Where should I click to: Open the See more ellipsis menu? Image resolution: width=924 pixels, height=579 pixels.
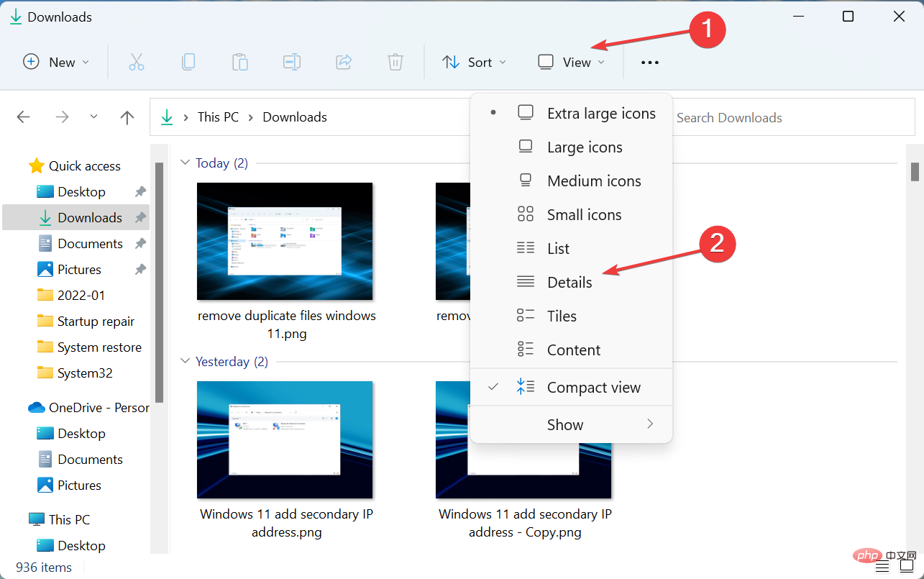click(650, 63)
